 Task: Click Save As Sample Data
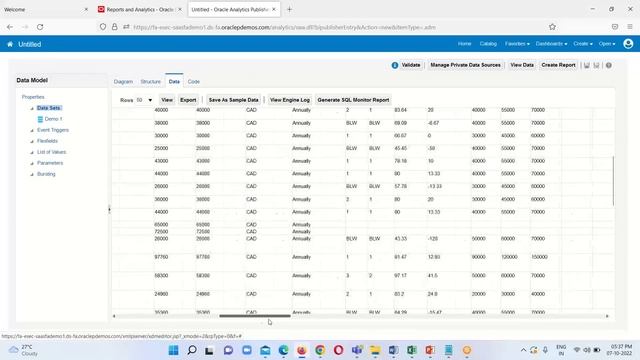point(233,100)
